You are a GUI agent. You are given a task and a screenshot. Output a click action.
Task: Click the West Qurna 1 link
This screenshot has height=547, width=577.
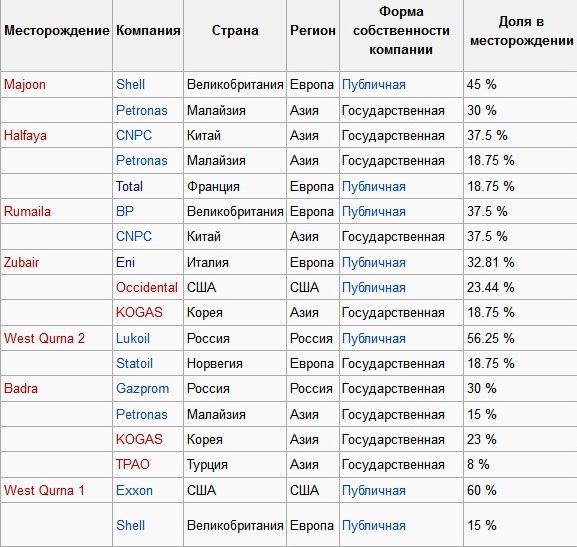pyautogui.click(x=44, y=490)
